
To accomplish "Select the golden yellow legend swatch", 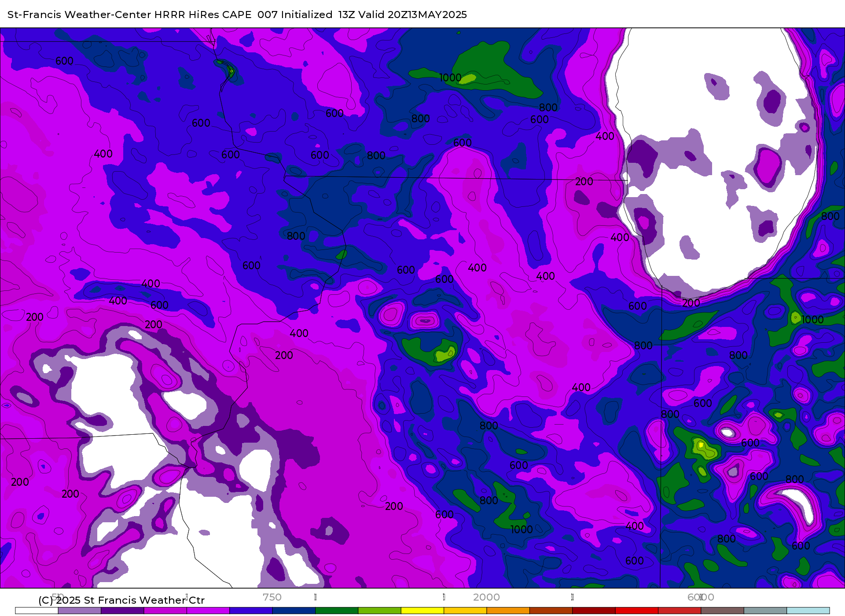I will pyautogui.click(x=465, y=611).
